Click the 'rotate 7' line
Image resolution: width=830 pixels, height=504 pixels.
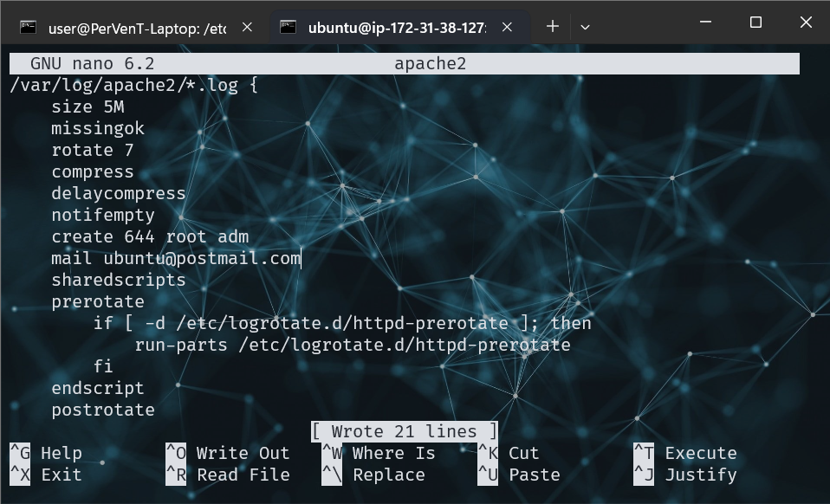(x=93, y=150)
